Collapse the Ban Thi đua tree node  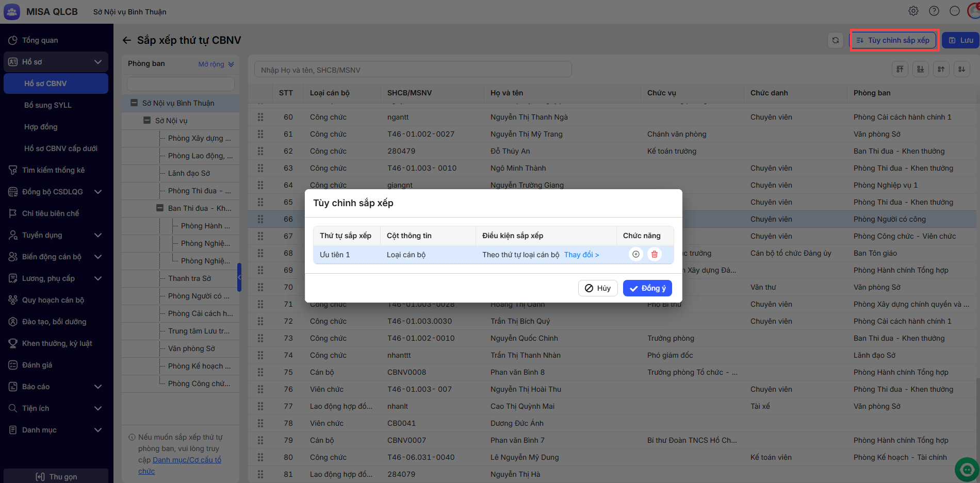(160, 208)
